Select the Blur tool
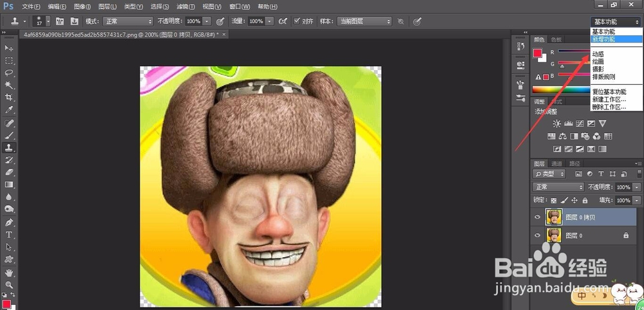644x310 pixels. coord(8,197)
